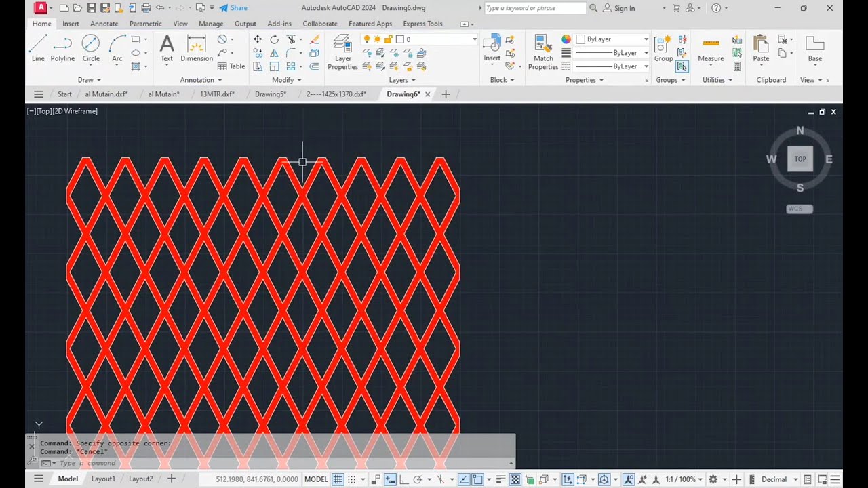Click the Paste icon
The height and width of the screenshot is (488, 868).
point(761,44)
